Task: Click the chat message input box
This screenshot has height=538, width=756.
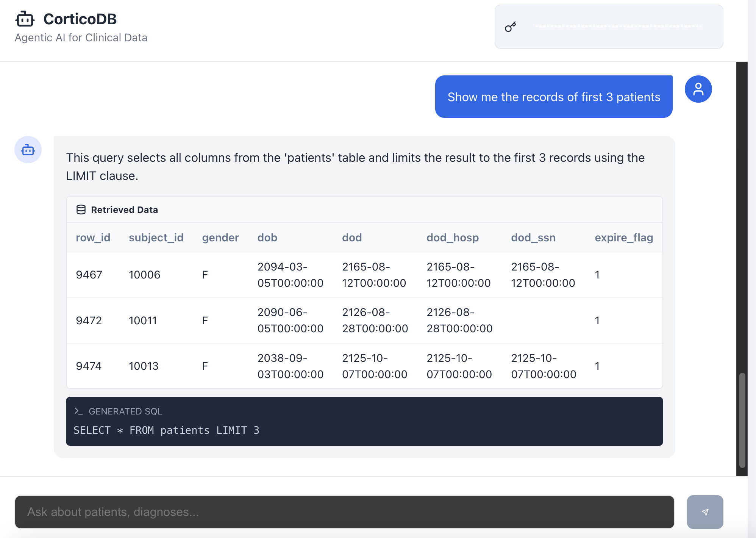Action: [x=344, y=512]
